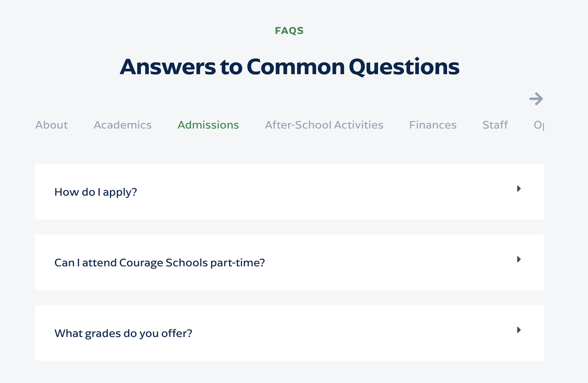588x383 pixels.
Task: Click the right arrow to scroll tabs
Action: [x=536, y=99]
